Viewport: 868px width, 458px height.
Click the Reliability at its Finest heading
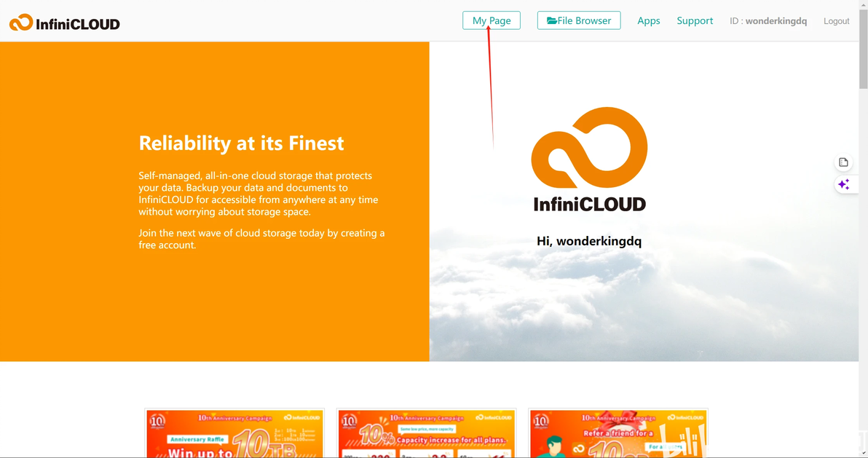pyautogui.click(x=241, y=143)
